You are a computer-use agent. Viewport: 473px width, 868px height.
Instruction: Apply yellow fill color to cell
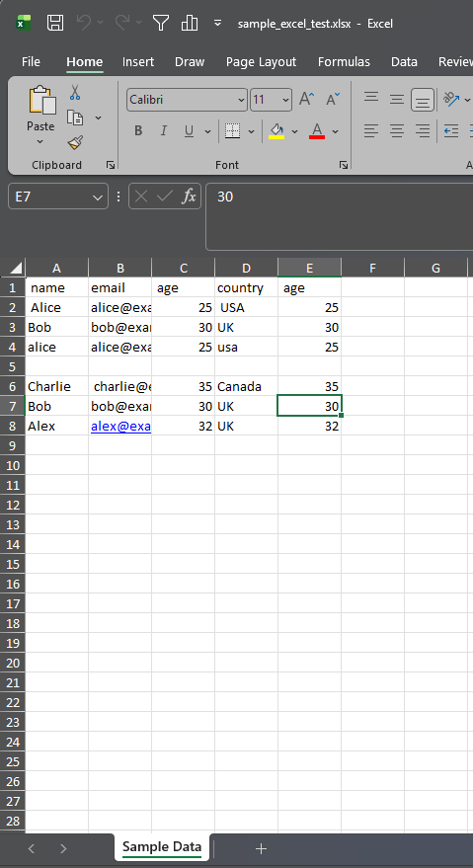(276, 131)
